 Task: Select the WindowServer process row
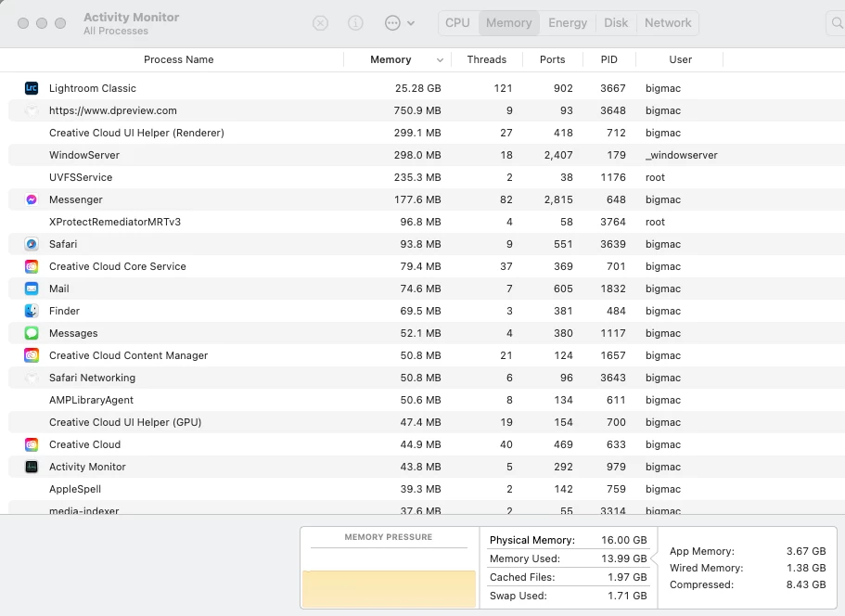click(x=426, y=155)
